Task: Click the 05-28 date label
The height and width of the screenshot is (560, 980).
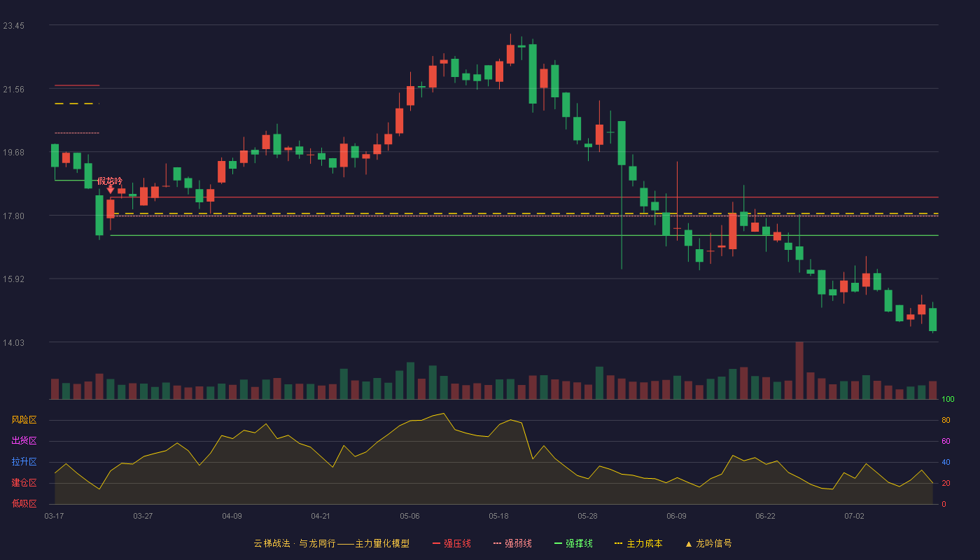Action: pyautogui.click(x=587, y=516)
